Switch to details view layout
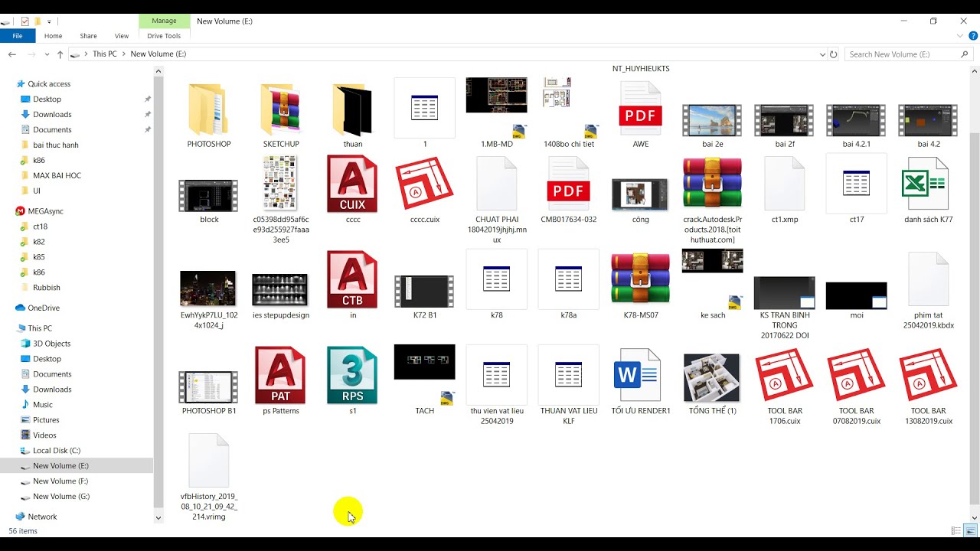The image size is (980, 551). [956, 531]
